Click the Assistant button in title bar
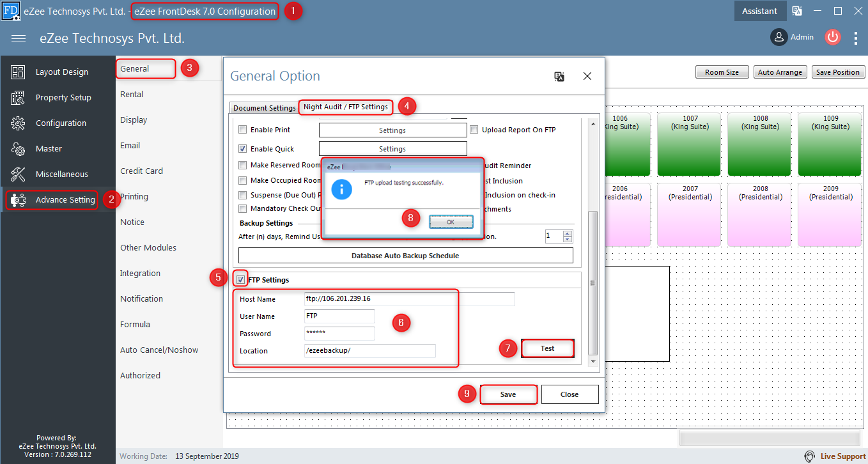The height and width of the screenshot is (464, 868). point(759,11)
